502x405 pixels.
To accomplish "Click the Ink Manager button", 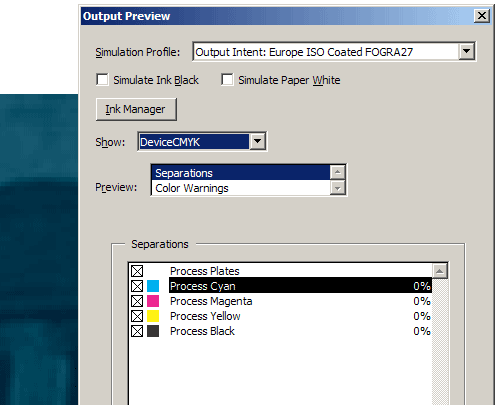I will point(136,109).
